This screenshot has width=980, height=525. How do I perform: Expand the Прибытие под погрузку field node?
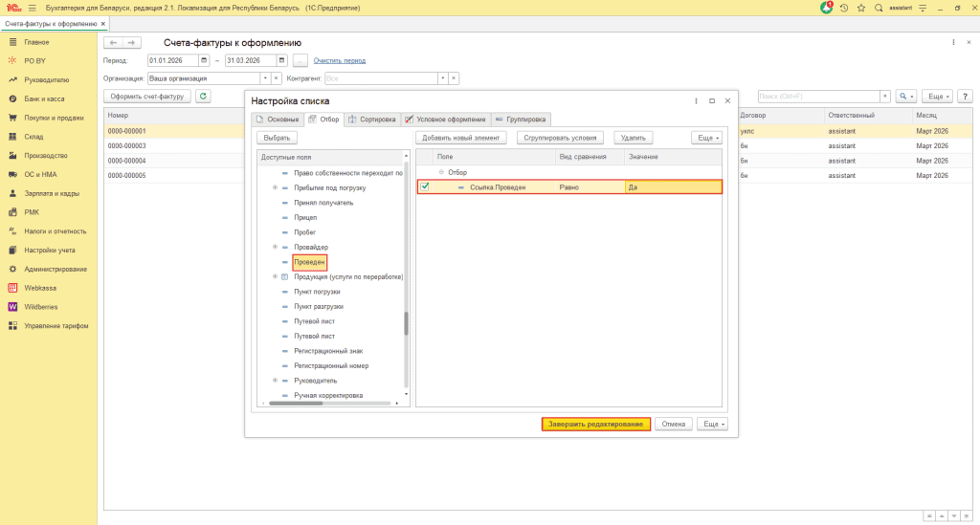tap(275, 187)
